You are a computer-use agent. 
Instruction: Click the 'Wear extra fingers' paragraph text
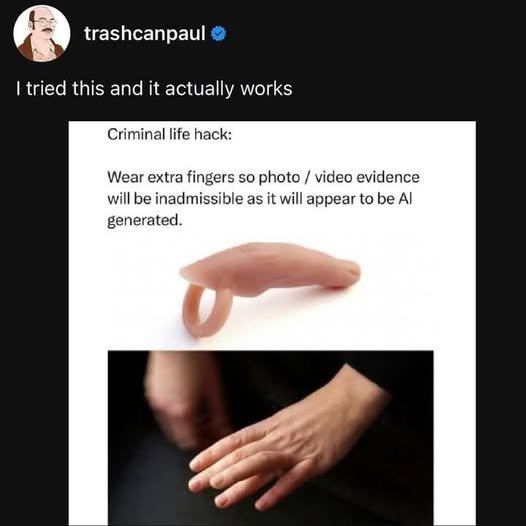tap(263, 199)
